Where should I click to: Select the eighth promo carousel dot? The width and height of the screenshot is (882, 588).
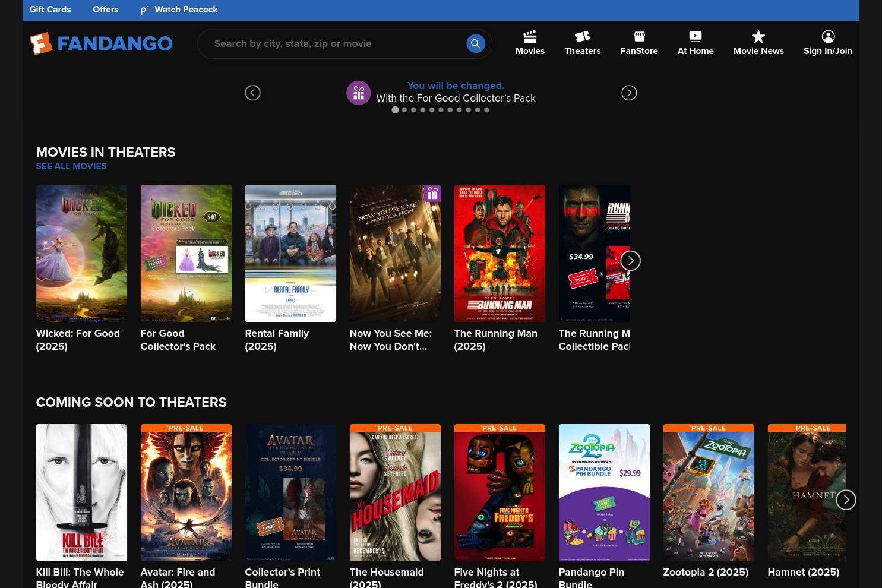[459, 110]
